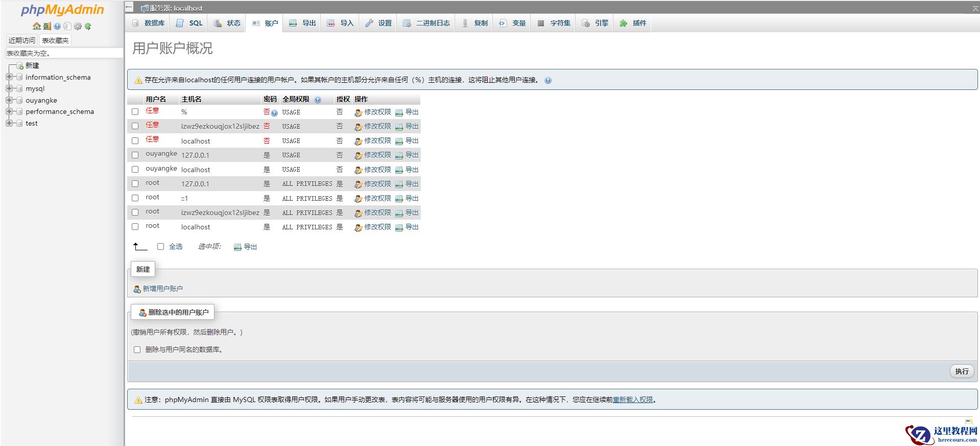Tick the 全选 select-all checkbox
Image resolution: width=980 pixels, height=446 pixels.
(x=161, y=247)
